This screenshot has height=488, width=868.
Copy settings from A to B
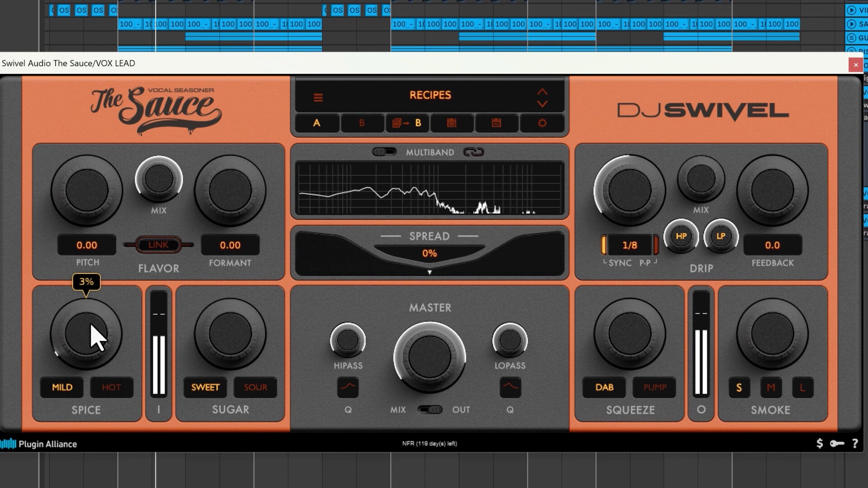(406, 123)
